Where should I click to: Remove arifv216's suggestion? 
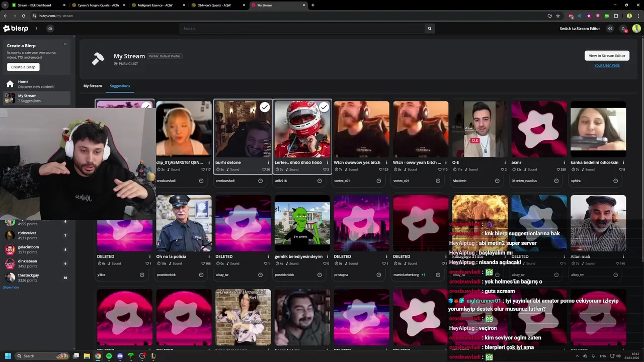pos(319,181)
